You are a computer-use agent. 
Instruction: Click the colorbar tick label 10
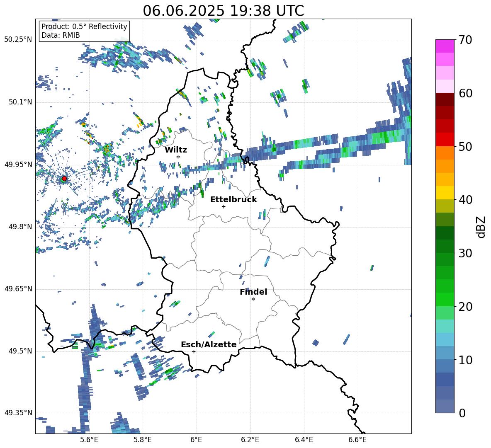pos(465,360)
